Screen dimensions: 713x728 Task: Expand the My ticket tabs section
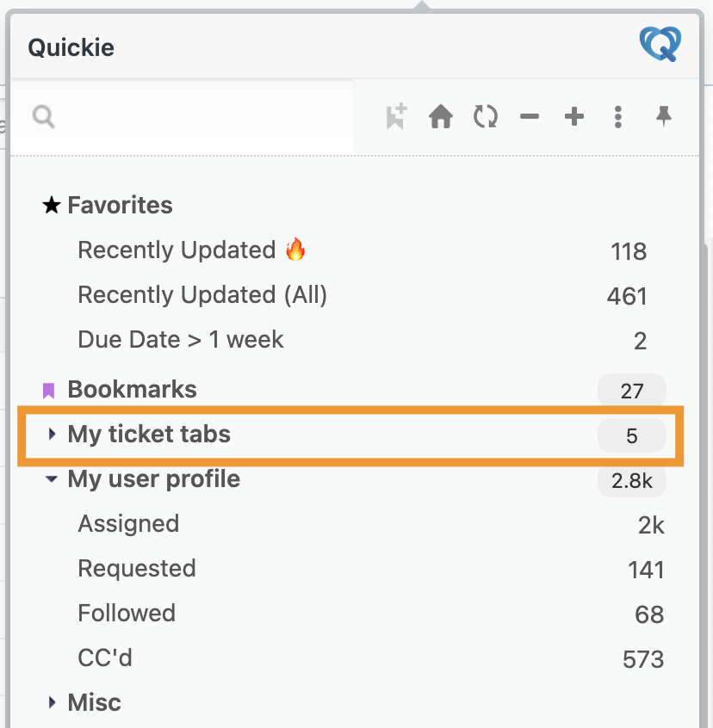[52, 434]
